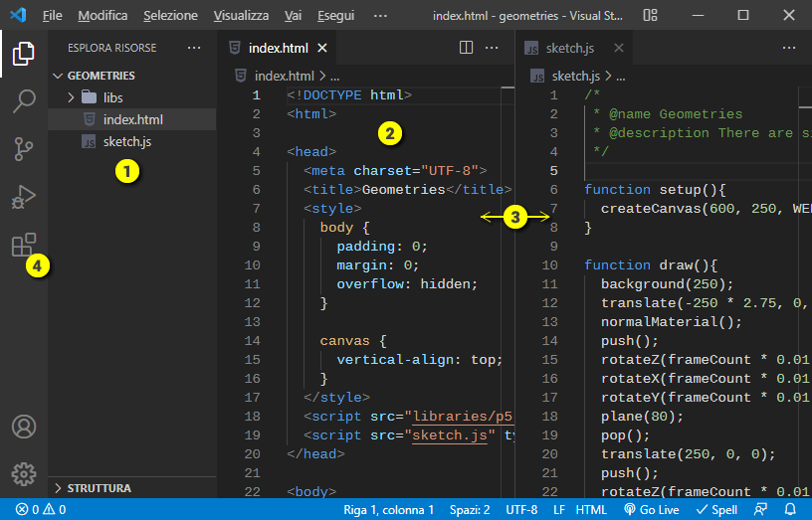Viewport: 812px width, 520px height.
Task: Open the Esegui menu
Action: tap(335, 16)
